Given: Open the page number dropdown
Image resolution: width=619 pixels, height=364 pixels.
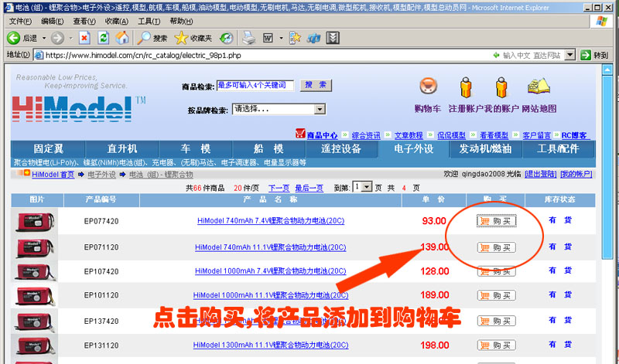Looking at the screenshot, I should tap(367, 187).
